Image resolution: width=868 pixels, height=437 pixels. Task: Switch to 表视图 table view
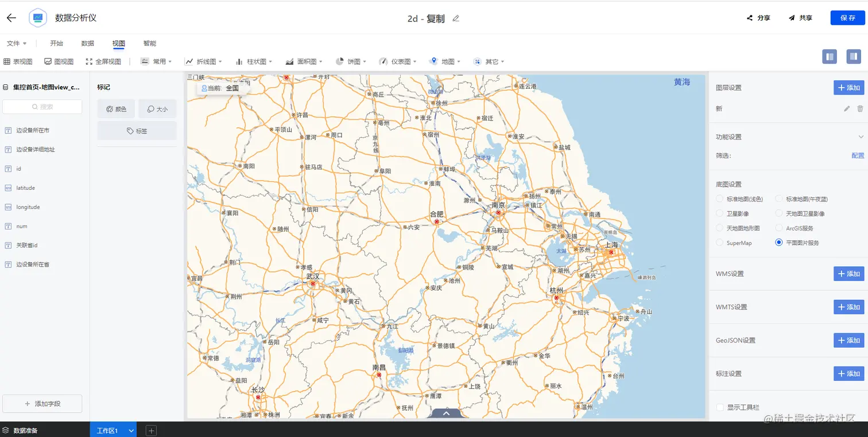[x=18, y=61]
